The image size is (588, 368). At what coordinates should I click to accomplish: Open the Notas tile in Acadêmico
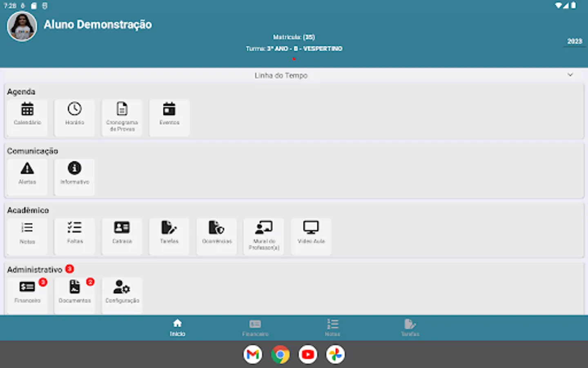pyautogui.click(x=27, y=236)
